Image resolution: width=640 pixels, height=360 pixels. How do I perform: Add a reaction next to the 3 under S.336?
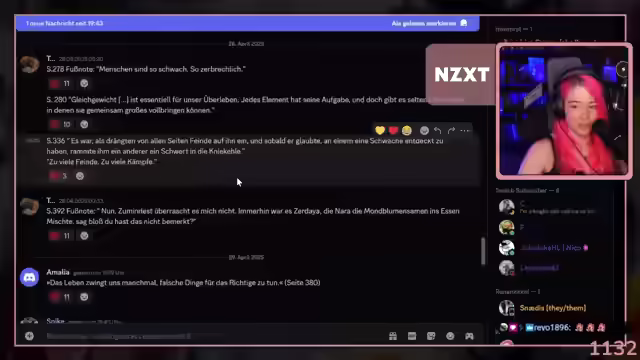tap(80, 176)
